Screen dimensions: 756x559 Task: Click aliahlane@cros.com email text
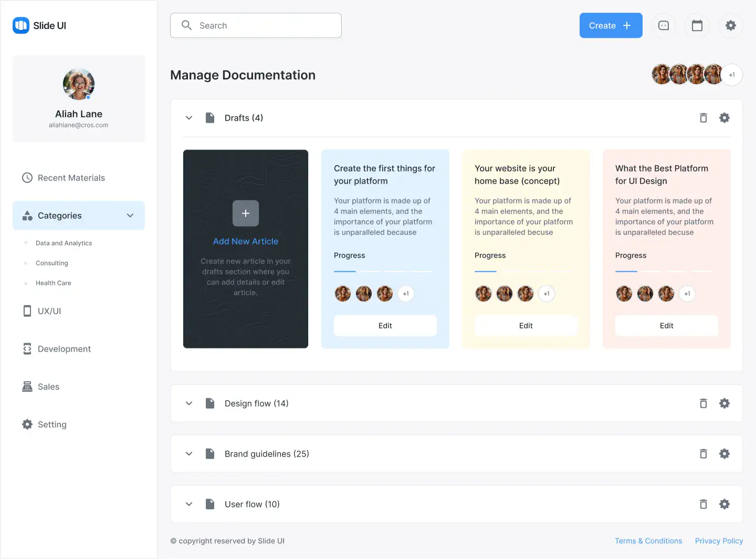coord(78,125)
